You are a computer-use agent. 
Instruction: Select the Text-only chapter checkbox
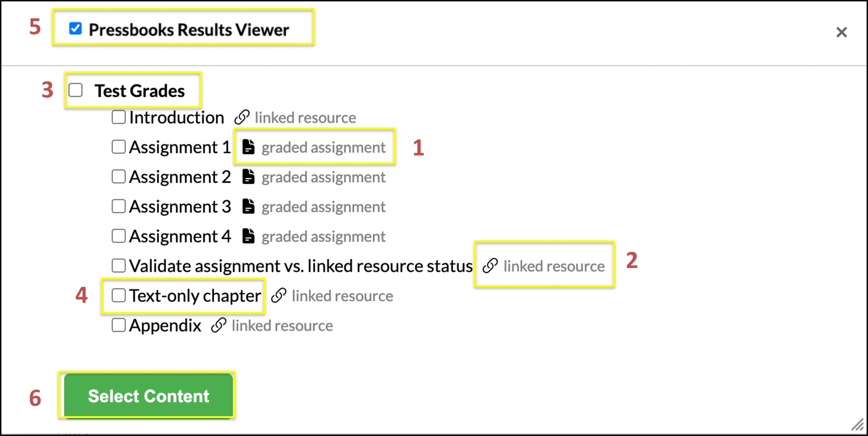click(119, 295)
